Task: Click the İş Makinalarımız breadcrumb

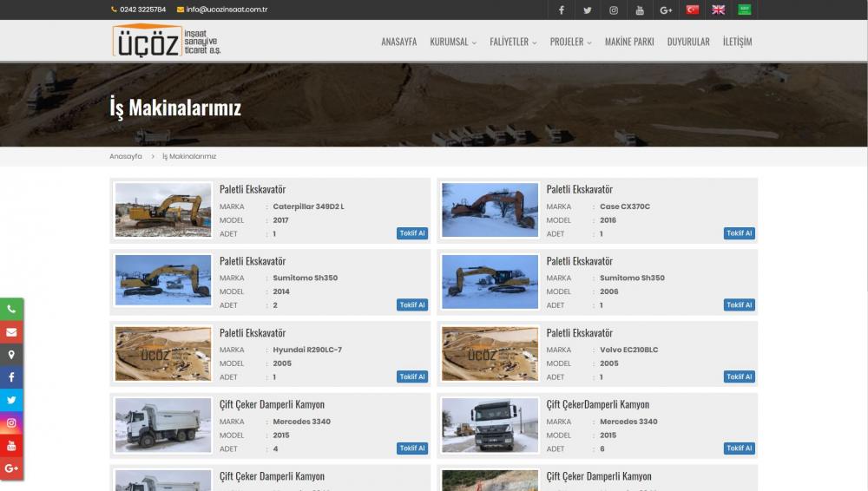Action: 188,157
